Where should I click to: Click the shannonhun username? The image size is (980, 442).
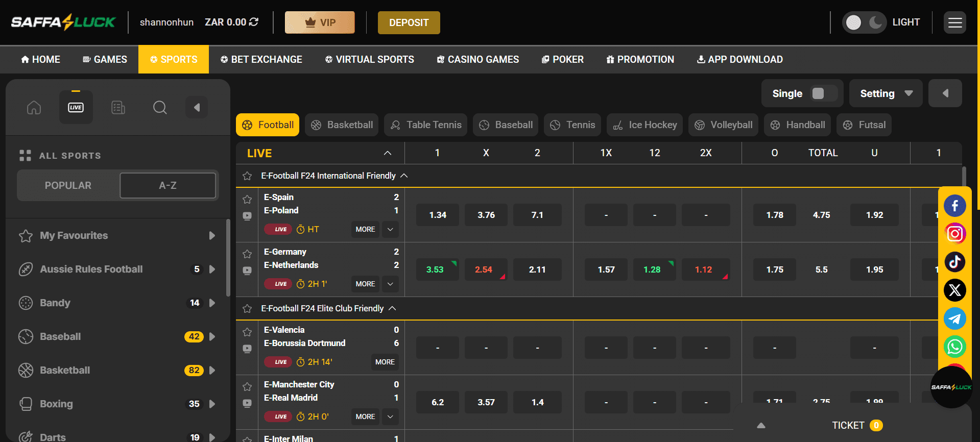click(x=166, y=22)
